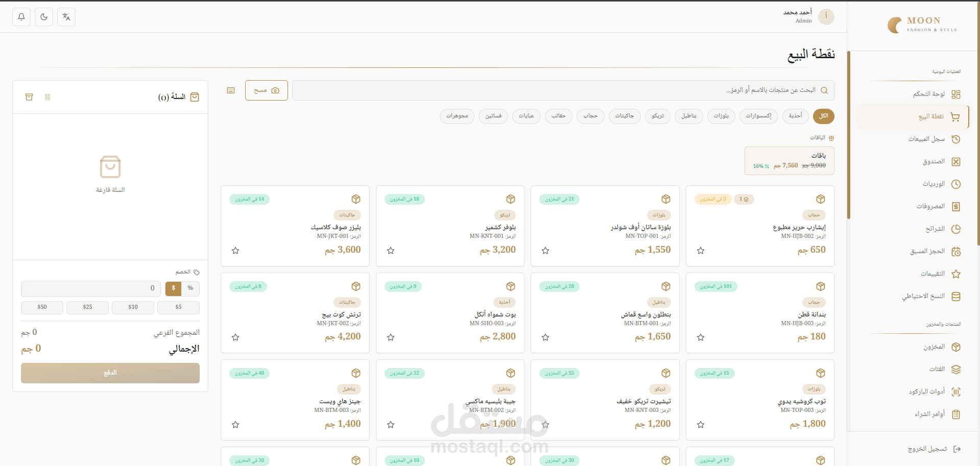
Task: Filter by جاكيتات category
Action: 625,116
